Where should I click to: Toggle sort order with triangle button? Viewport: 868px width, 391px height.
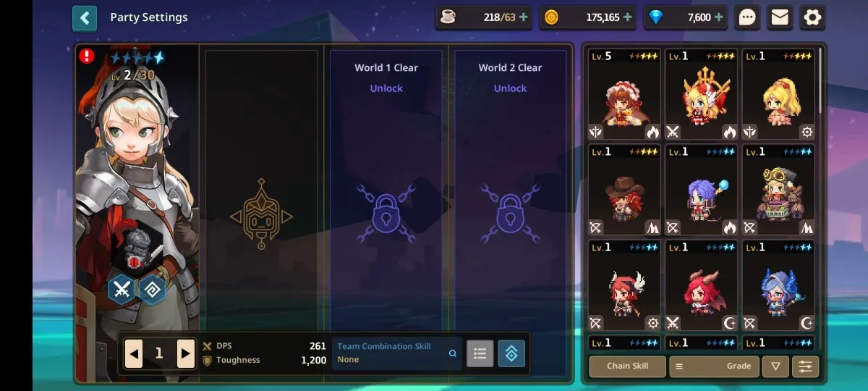click(775, 366)
